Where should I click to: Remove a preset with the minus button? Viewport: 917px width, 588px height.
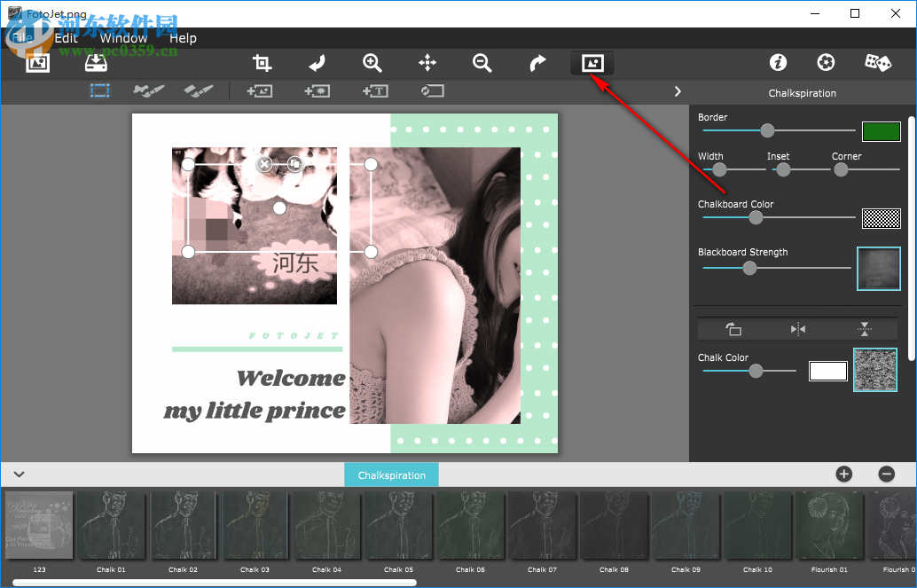pos(887,474)
